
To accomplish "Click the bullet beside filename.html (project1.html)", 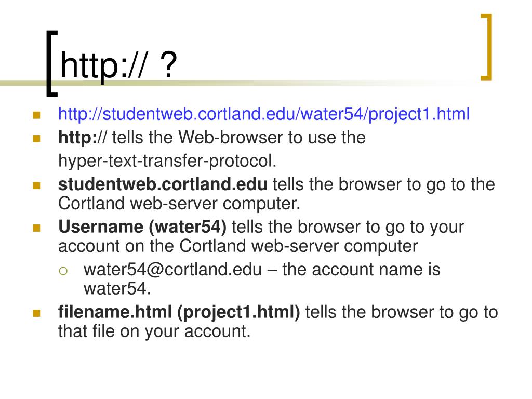I will pos(37,313).
